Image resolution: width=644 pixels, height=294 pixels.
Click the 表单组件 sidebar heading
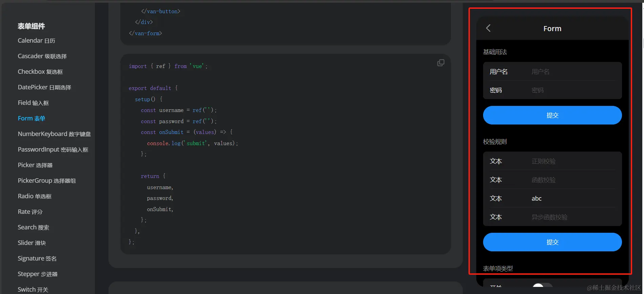(x=31, y=26)
